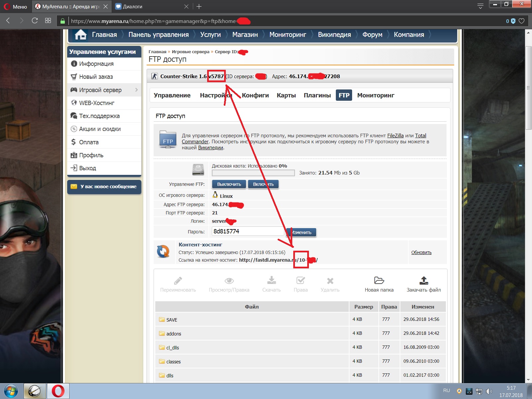Open the Магазин navigation item

pos(245,35)
